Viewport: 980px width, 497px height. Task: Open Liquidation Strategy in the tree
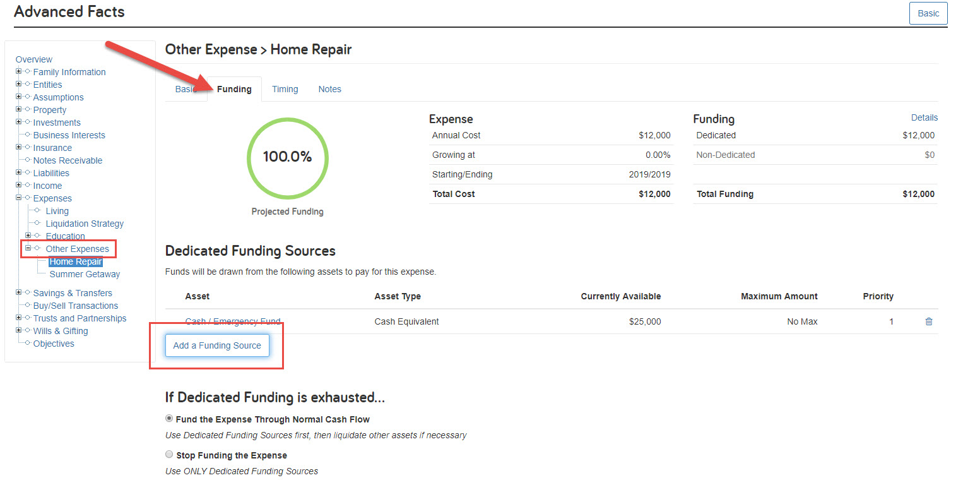point(85,224)
